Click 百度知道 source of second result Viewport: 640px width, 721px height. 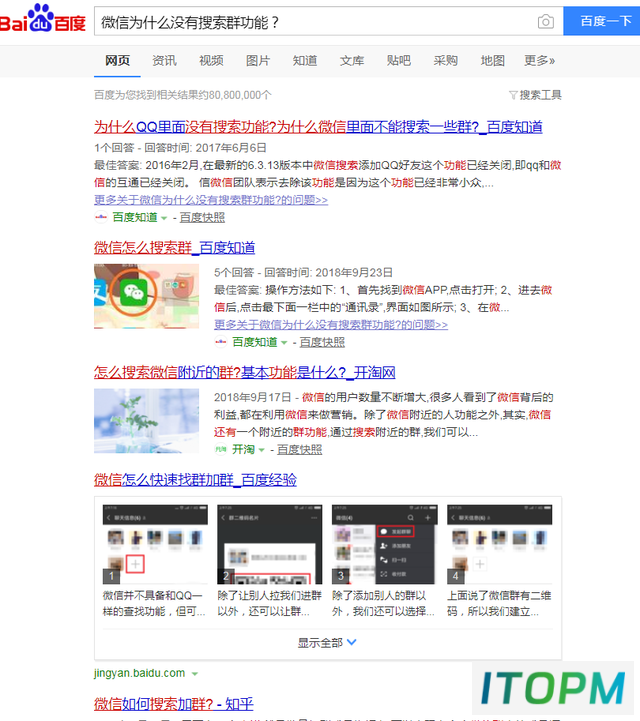pyautogui.click(x=255, y=342)
